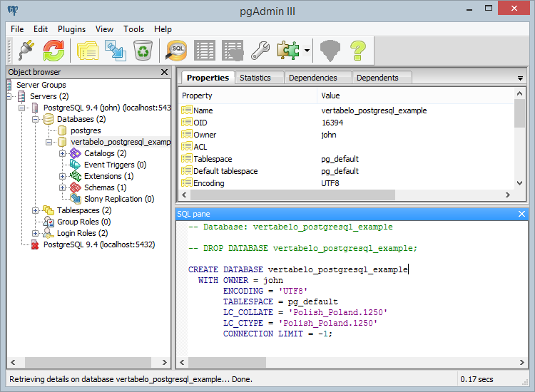Switch to the Dependents tab
Image resolution: width=535 pixels, height=392 pixels.
coord(377,78)
